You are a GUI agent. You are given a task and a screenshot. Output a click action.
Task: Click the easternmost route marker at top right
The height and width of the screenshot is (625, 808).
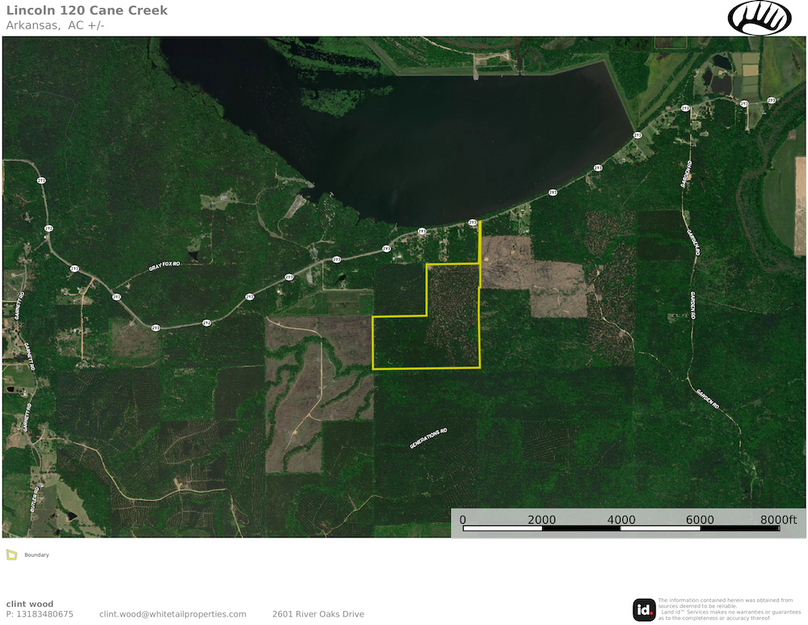point(771,100)
